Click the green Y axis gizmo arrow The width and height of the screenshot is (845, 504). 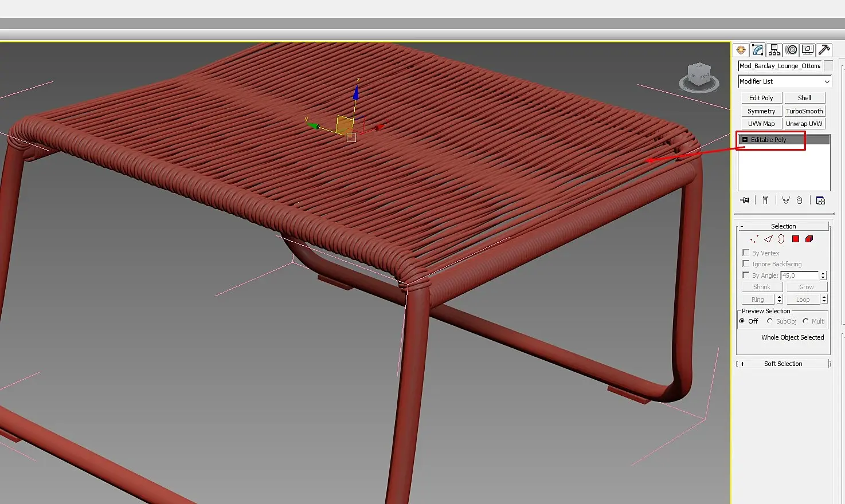click(x=313, y=125)
